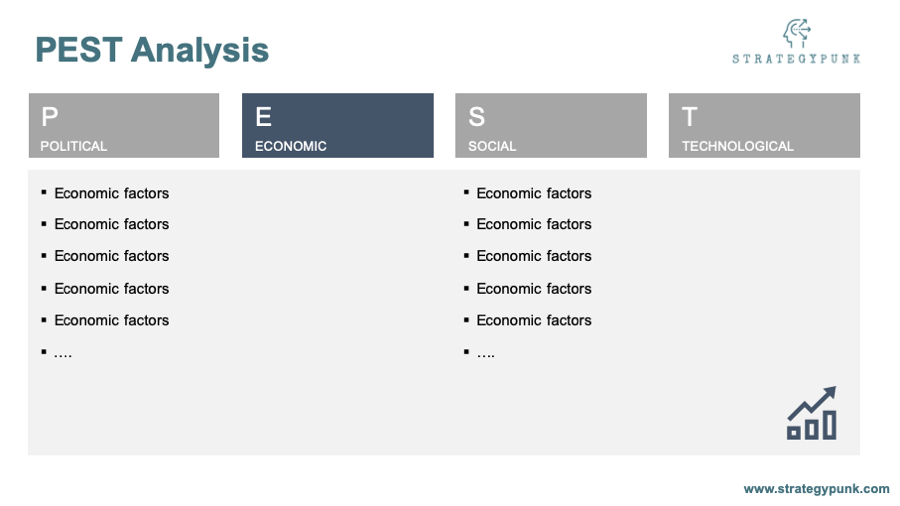The image size is (900, 506).
Task: Click the StrategyPunk head logo icon
Action: 797,33
